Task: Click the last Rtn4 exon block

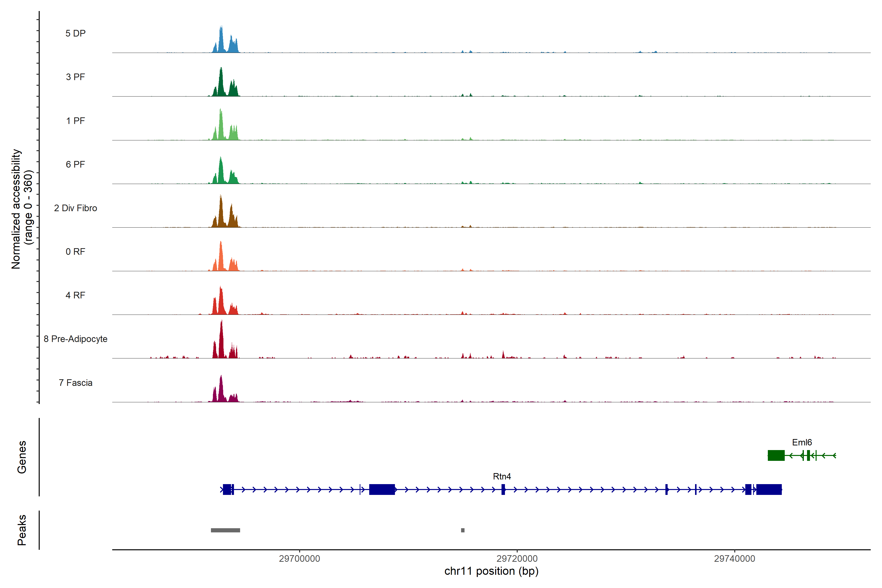Action: (x=769, y=490)
